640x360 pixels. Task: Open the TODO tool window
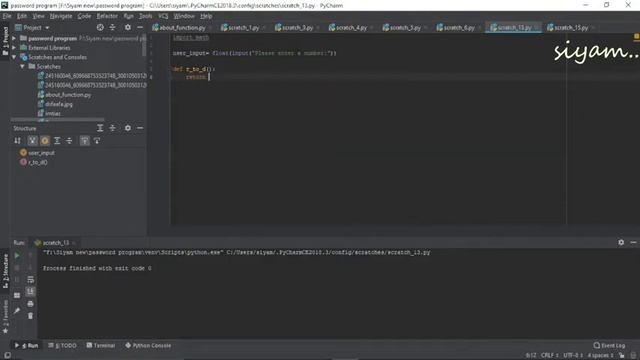pos(62,345)
